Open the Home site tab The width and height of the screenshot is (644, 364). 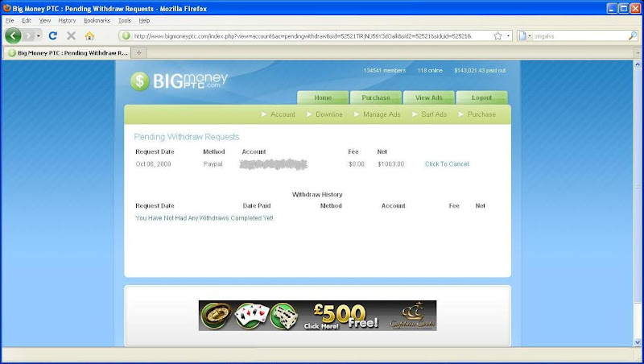[x=323, y=97]
